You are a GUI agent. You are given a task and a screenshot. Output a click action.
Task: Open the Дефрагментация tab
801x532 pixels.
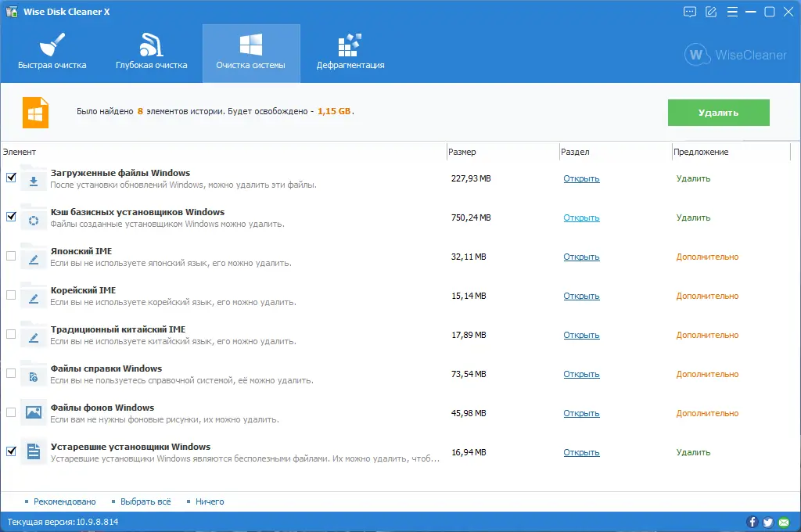(x=350, y=53)
